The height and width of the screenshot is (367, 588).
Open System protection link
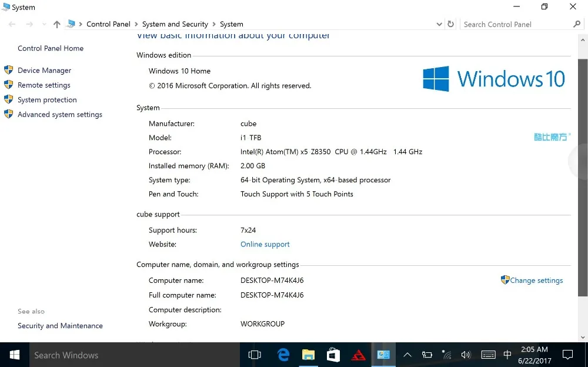(x=47, y=100)
